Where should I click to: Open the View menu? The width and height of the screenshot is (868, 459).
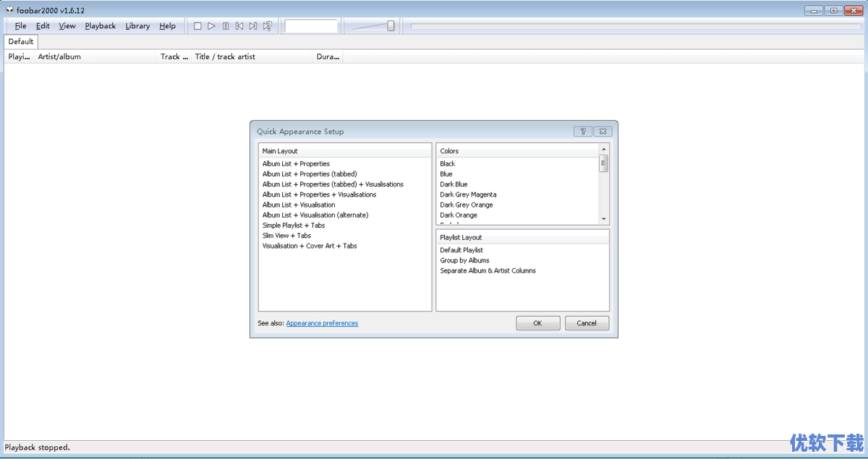tap(67, 26)
